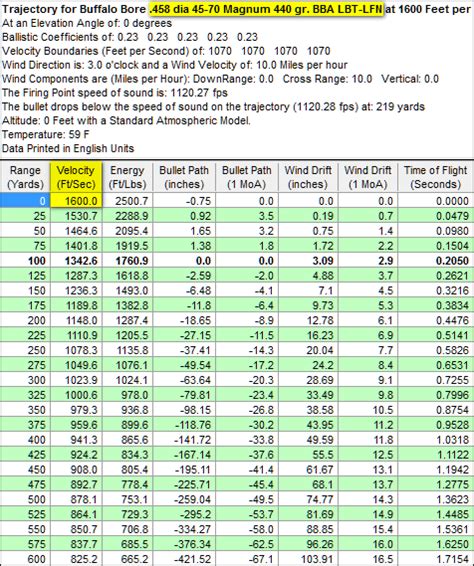474x566 pixels.
Task: Select velocity value 1530.7
Action: 76,216
